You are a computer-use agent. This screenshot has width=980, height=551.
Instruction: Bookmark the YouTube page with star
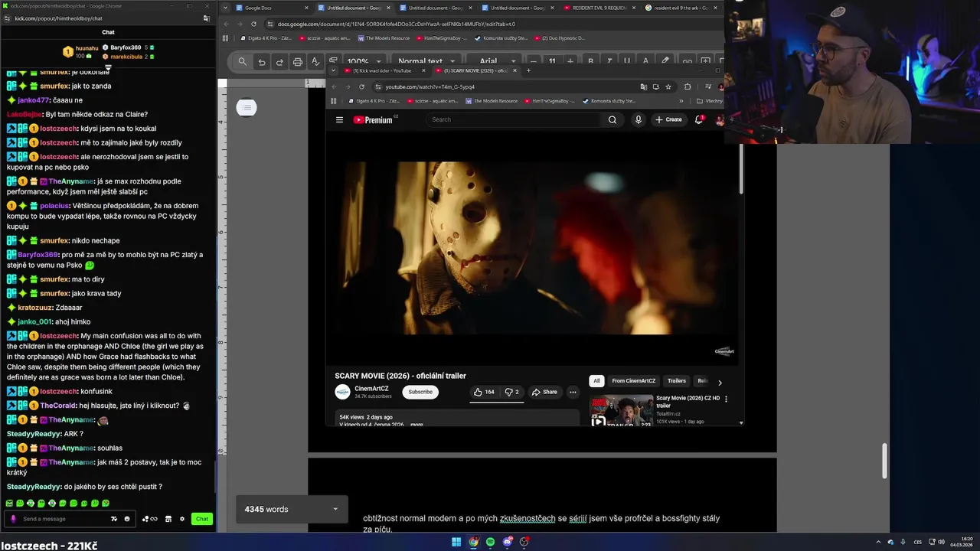(668, 86)
